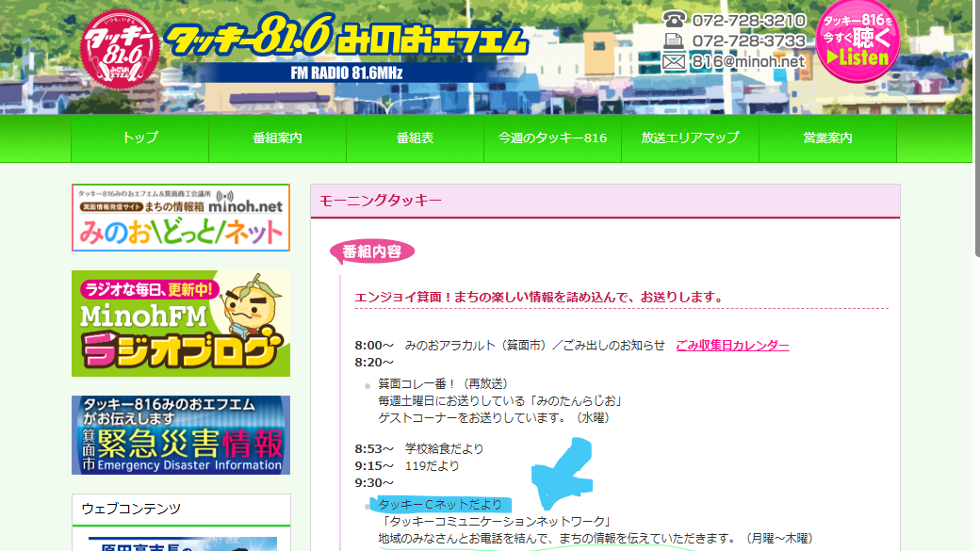Click the モーニングタッキー page heading
Image resolution: width=980 pixels, height=551 pixels.
point(381,201)
